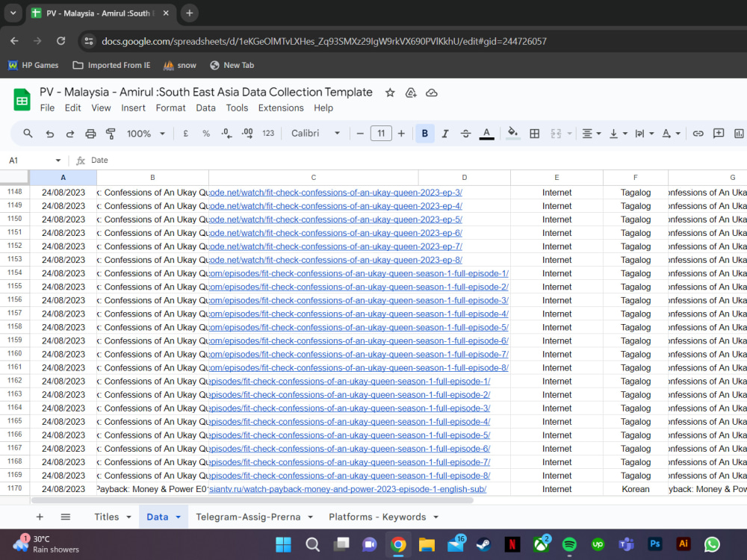Click the Move document folder icon
747x560 pixels.
[x=411, y=93]
